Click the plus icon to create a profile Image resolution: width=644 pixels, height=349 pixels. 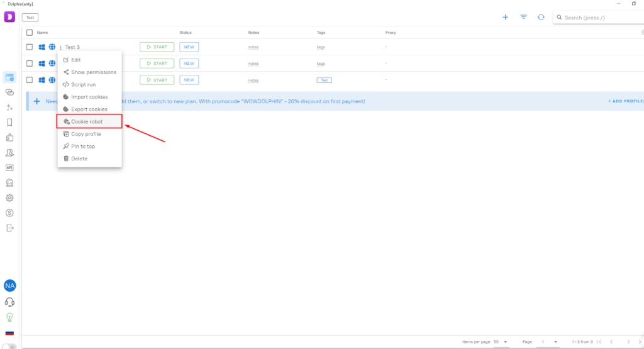tap(505, 17)
